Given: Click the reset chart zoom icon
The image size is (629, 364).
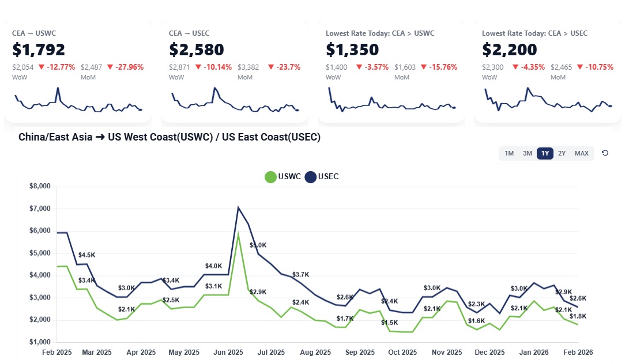Looking at the screenshot, I should point(605,153).
